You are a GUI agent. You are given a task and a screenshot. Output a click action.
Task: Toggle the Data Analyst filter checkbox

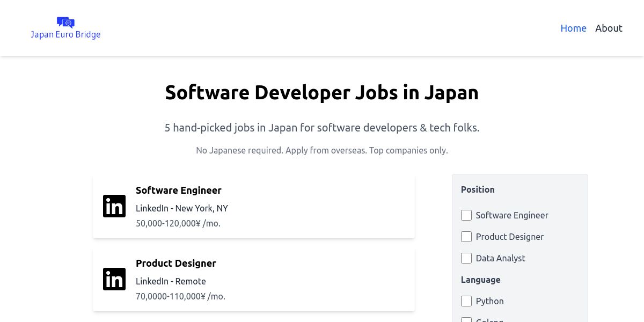coord(466,258)
